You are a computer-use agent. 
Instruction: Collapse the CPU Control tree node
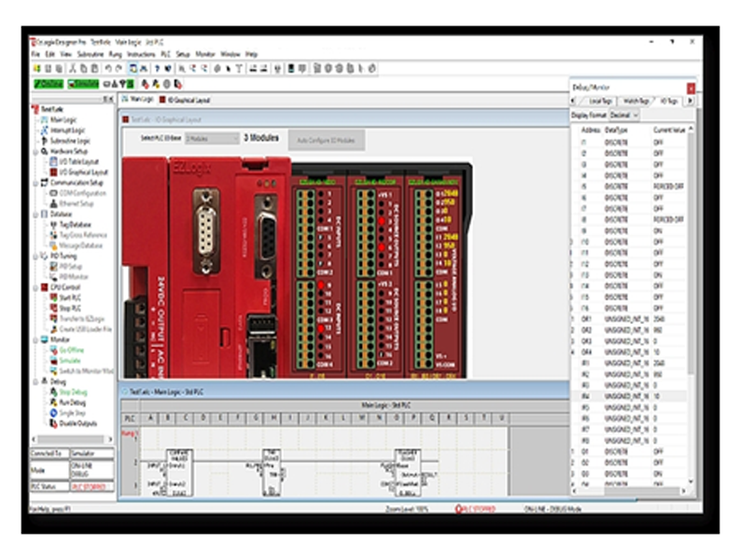tap(35, 287)
